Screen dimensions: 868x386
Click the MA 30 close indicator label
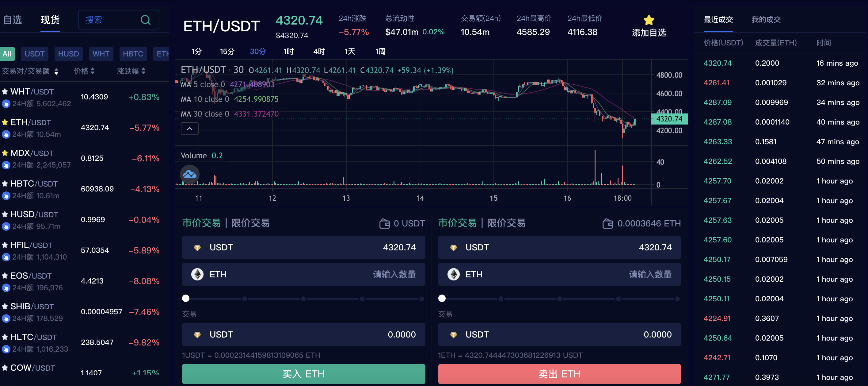point(205,114)
